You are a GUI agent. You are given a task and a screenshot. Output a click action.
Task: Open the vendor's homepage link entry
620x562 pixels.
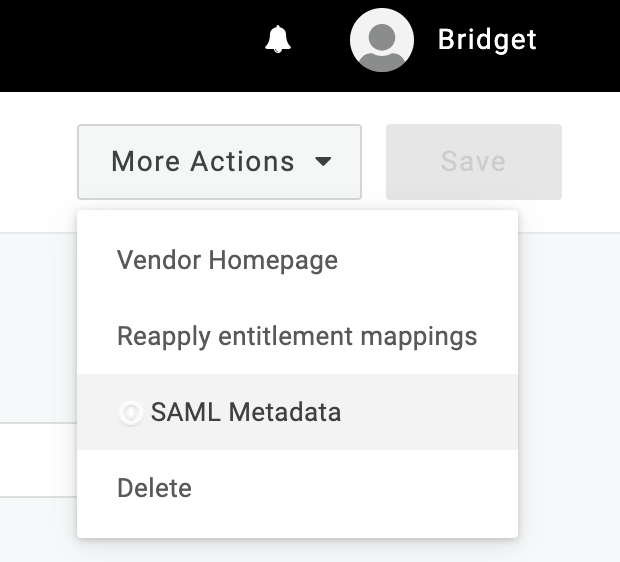tap(227, 261)
